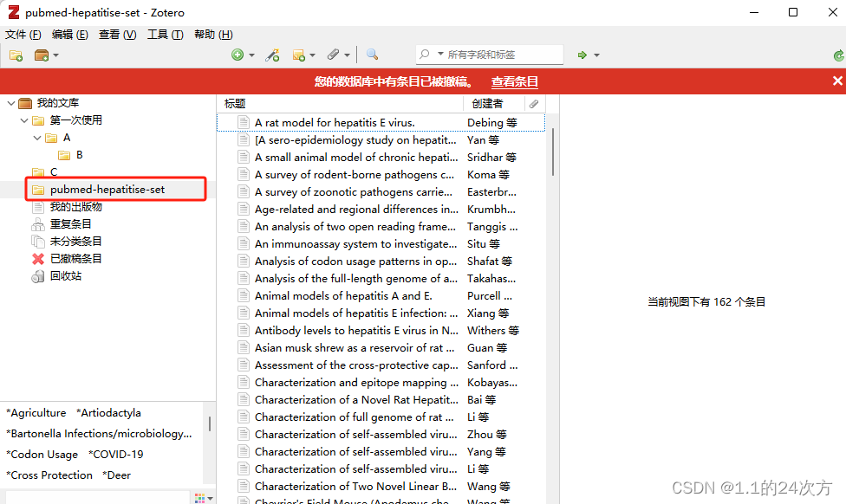
Task: Open the Locate arrow dropdown
Action: pos(596,55)
